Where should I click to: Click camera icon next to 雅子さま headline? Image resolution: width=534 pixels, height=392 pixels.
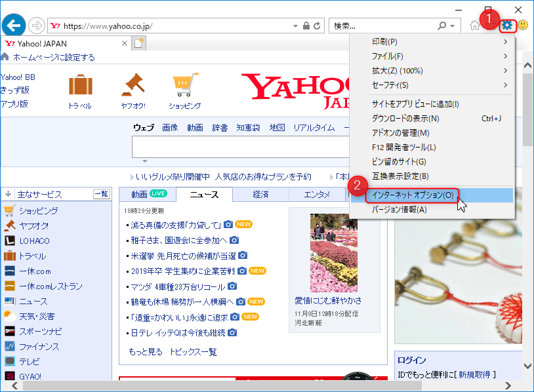(234, 240)
